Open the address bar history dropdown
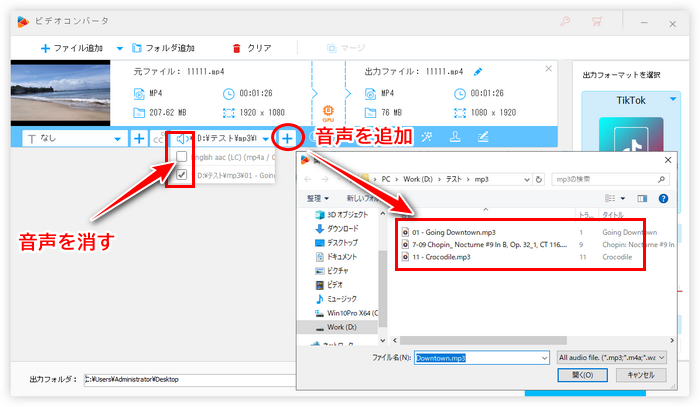The height and width of the screenshot is (407, 700). 527,179
